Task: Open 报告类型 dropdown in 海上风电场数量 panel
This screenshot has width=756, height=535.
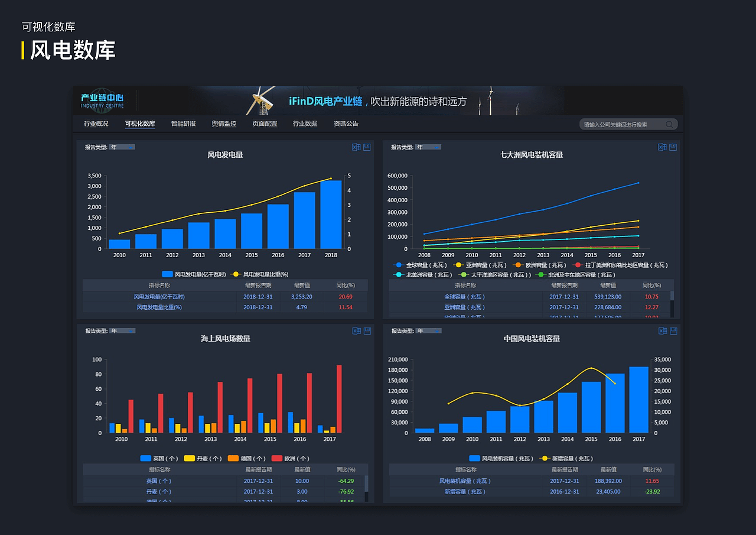Action: (x=122, y=331)
